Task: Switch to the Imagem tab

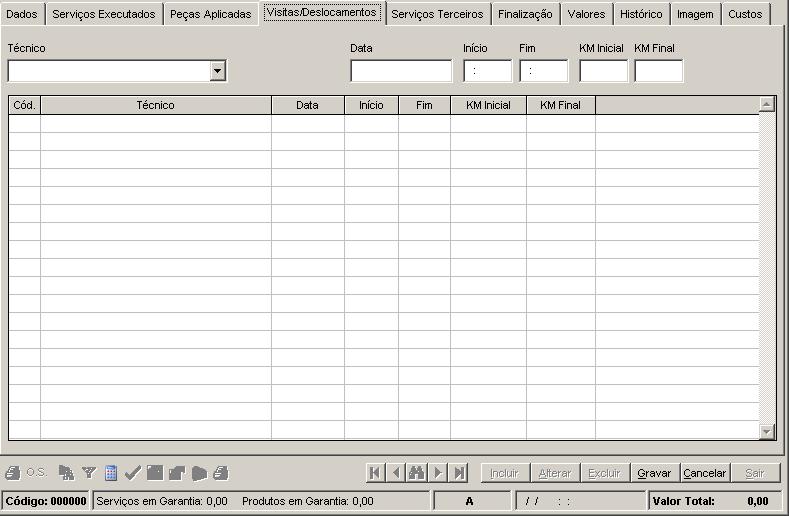Action: 695,14
